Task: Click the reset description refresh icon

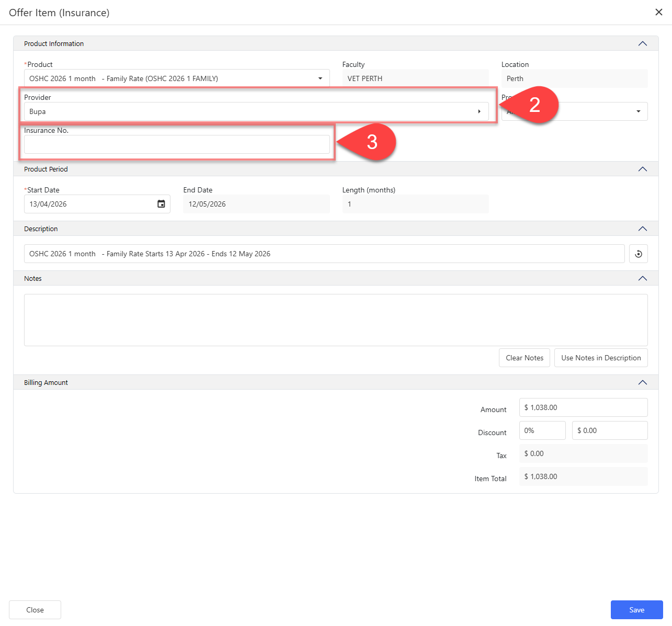Action: point(638,254)
